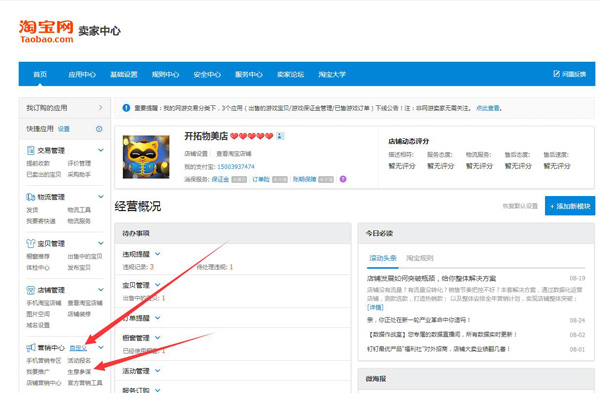Collapse the 店铺管理 section arrow
600x393 pixels.
click(x=101, y=290)
